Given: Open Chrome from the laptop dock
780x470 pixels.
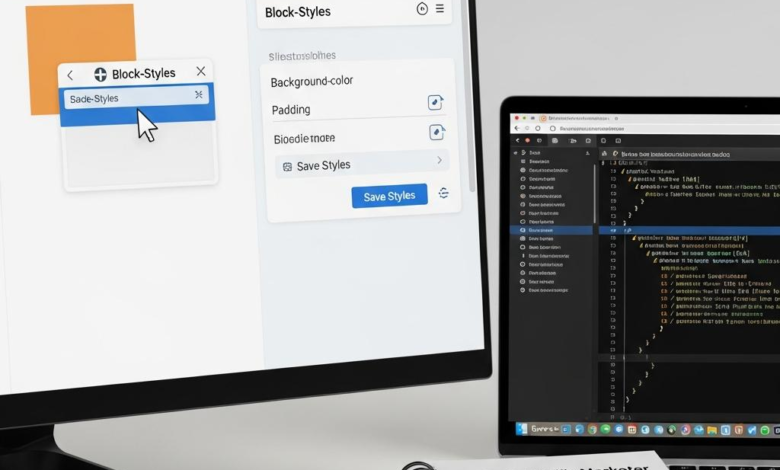Looking at the screenshot, I should point(592,430).
